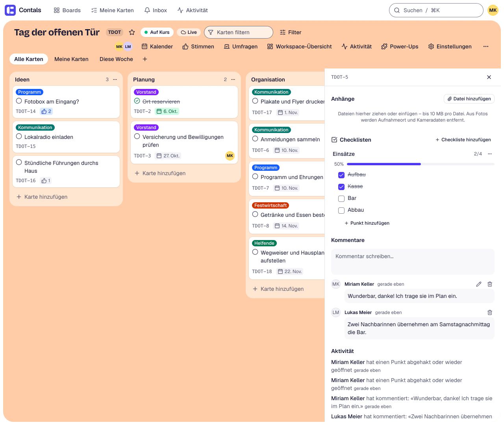Click the MK avatar on card TDOT-3
This screenshot has width=504, height=425.
pyautogui.click(x=230, y=156)
